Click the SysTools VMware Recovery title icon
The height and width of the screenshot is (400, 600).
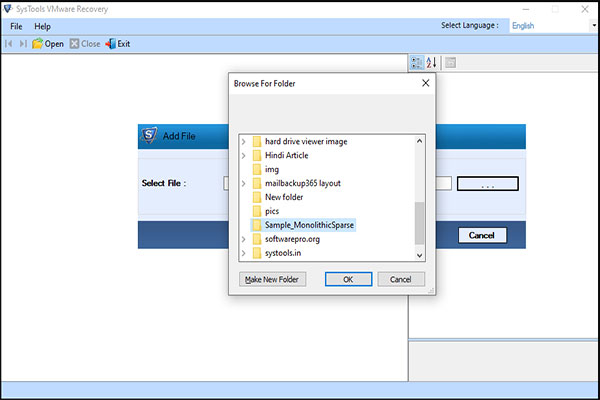pos(8,8)
